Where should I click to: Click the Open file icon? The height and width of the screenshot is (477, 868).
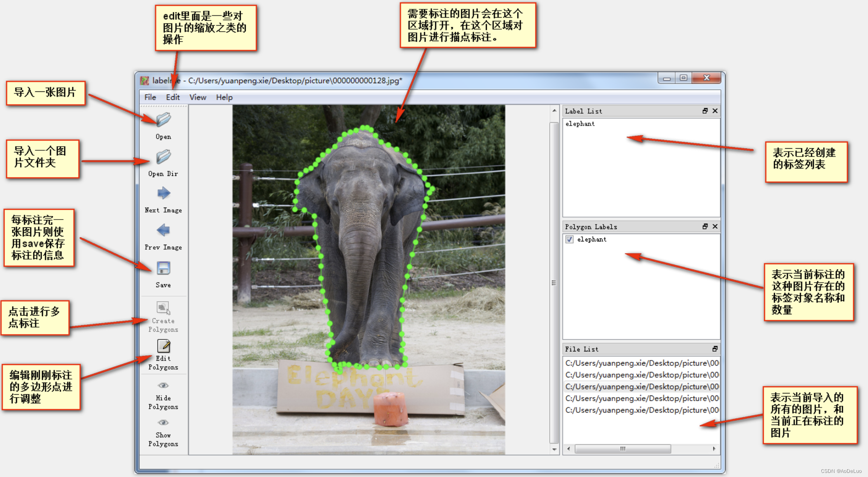coord(163,120)
